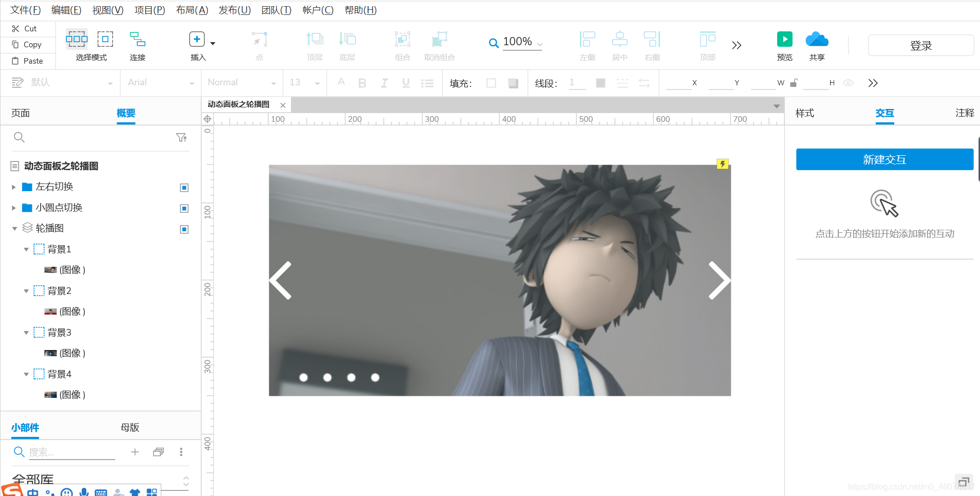This screenshot has width=980, height=496.
Task: Click the next slide right arrow
Action: (719, 281)
